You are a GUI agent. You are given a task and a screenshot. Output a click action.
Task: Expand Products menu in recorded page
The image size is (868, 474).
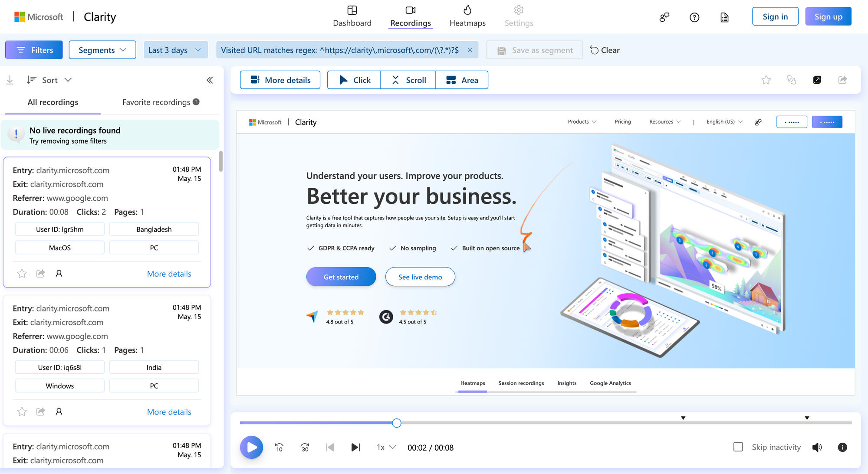pos(582,122)
